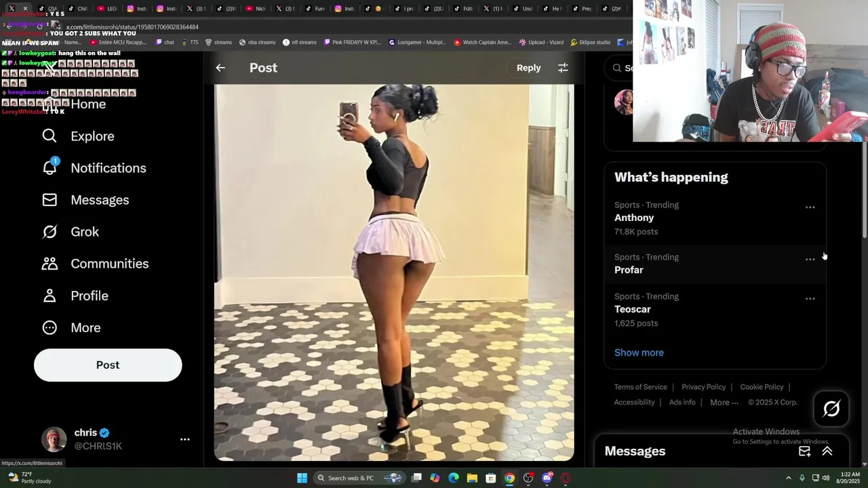The height and width of the screenshot is (488, 868).
Task: Open Microsoft Edge from the taskbar
Action: [x=454, y=478]
